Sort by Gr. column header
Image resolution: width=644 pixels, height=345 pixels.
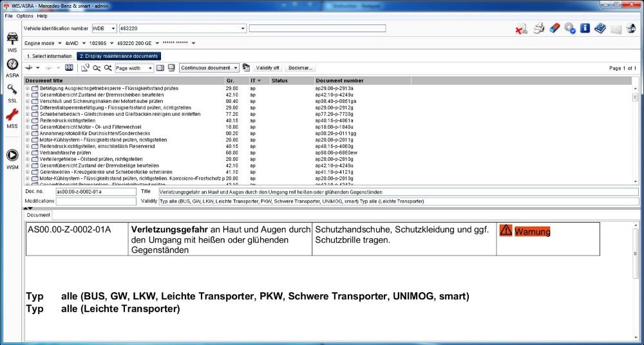(x=236, y=81)
